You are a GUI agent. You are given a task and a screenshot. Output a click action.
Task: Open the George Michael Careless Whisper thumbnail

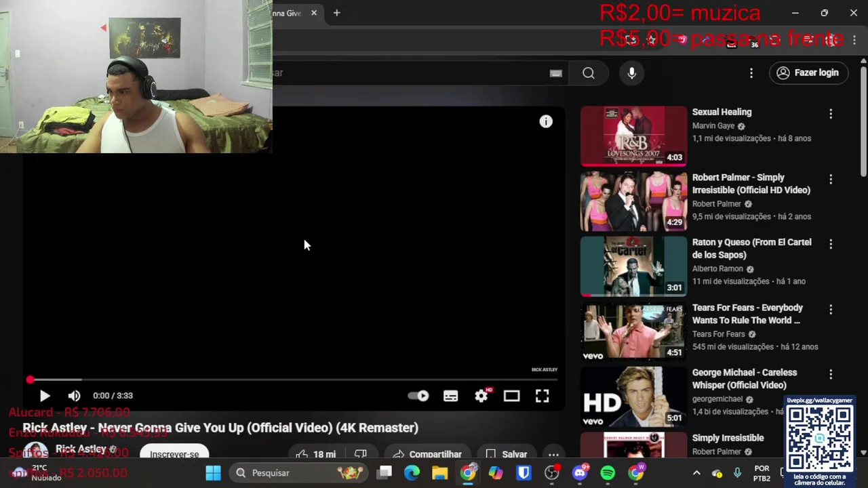tap(633, 396)
